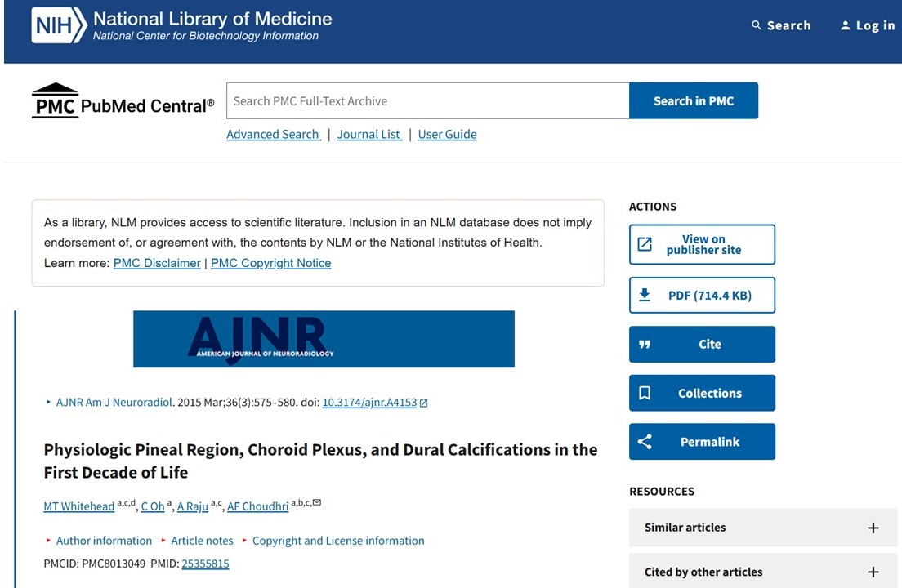The height and width of the screenshot is (588, 902).
Task: Open search via the magnifier icon
Action: point(757,25)
